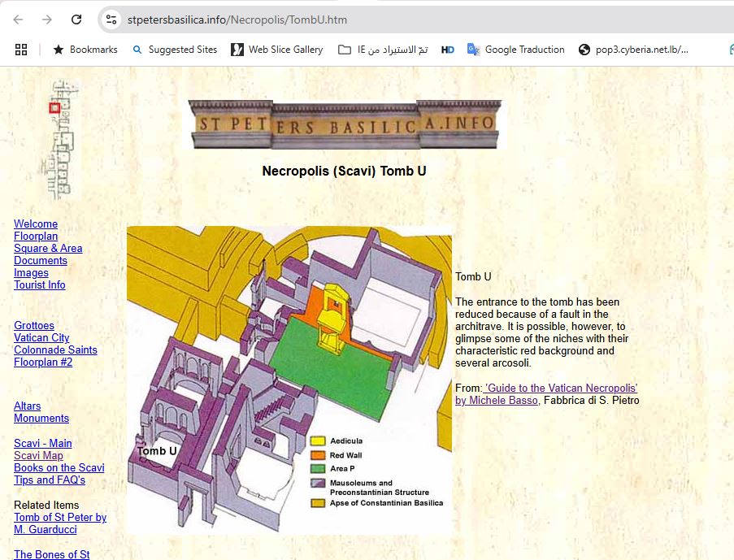Click the browser forward arrow
This screenshot has width=734, height=560.
[x=47, y=20]
